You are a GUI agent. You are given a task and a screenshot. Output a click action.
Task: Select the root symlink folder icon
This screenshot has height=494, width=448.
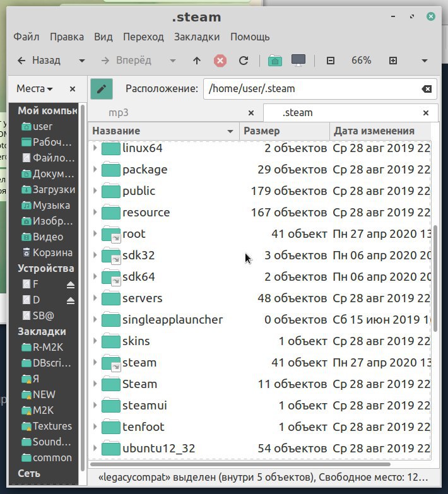tap(111, 234)
